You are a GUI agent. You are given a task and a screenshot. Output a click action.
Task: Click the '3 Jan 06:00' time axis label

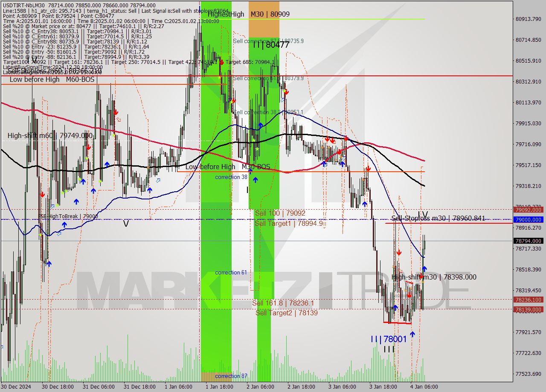point(342,387)
